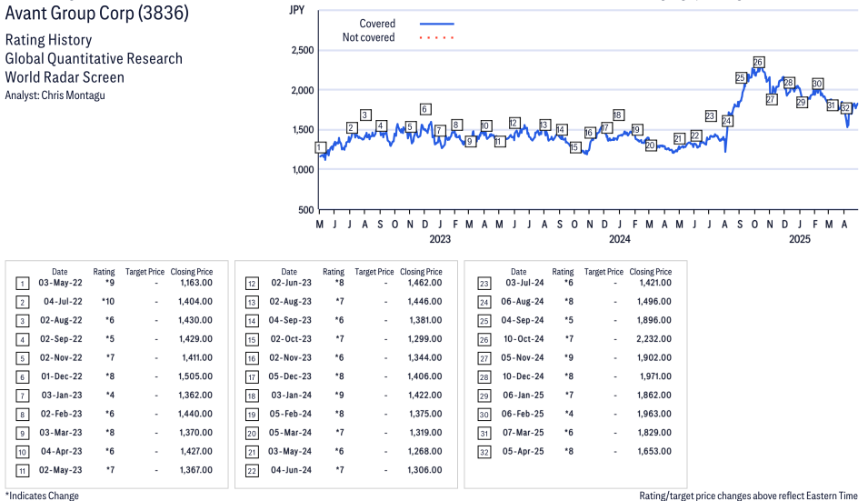The image size is (868, 501).
Task: Click chart marker 3 on the chart
Action: point(364,115)
